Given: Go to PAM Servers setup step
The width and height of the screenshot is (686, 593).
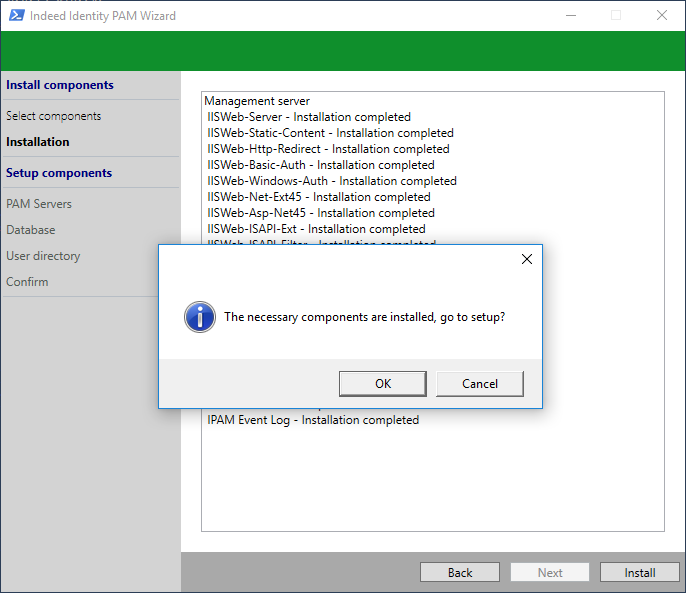Looking at the screenshot, I should point(39,204).
